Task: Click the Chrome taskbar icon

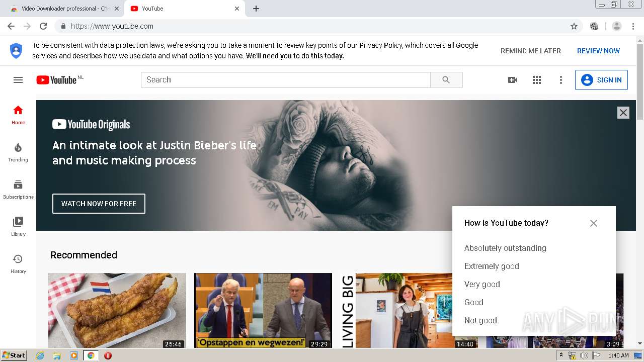Action: tap(91, 355)
